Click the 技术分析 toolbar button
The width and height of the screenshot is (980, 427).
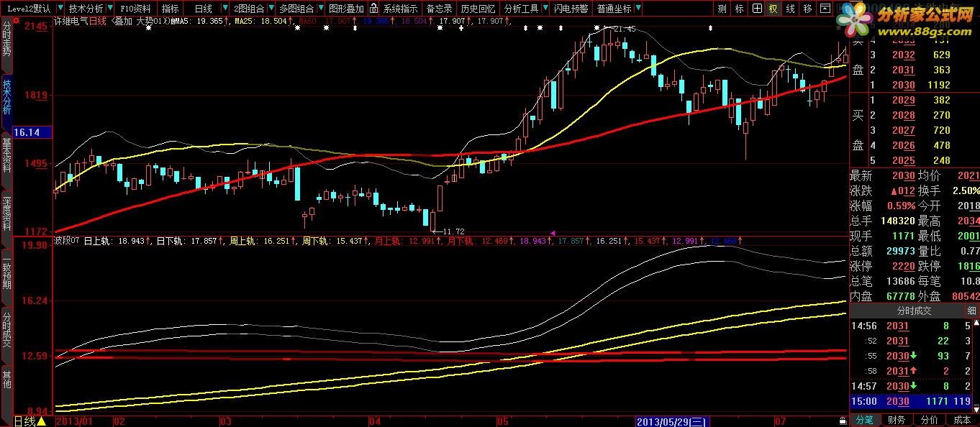86,9
